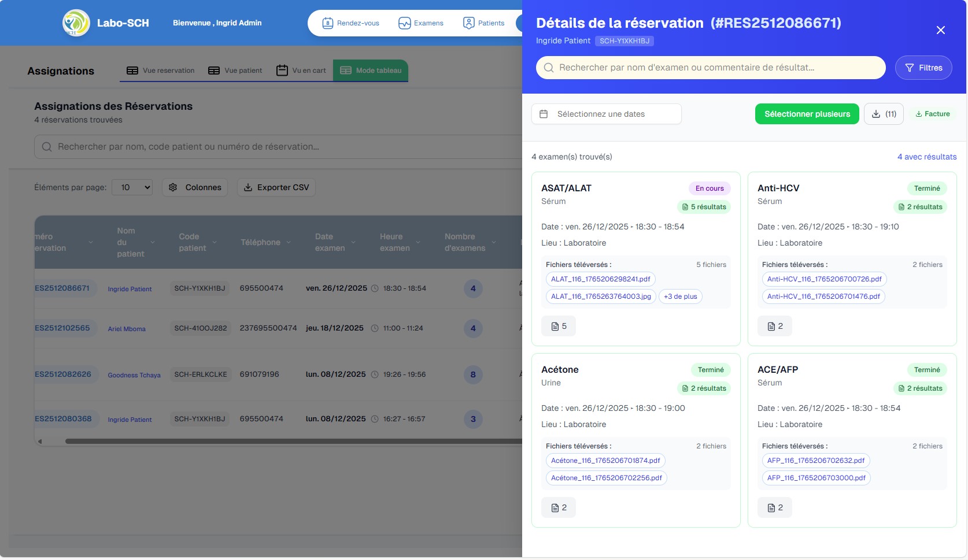Open the Vu en cart tab

pyautogui.click(x=301, y=70)
